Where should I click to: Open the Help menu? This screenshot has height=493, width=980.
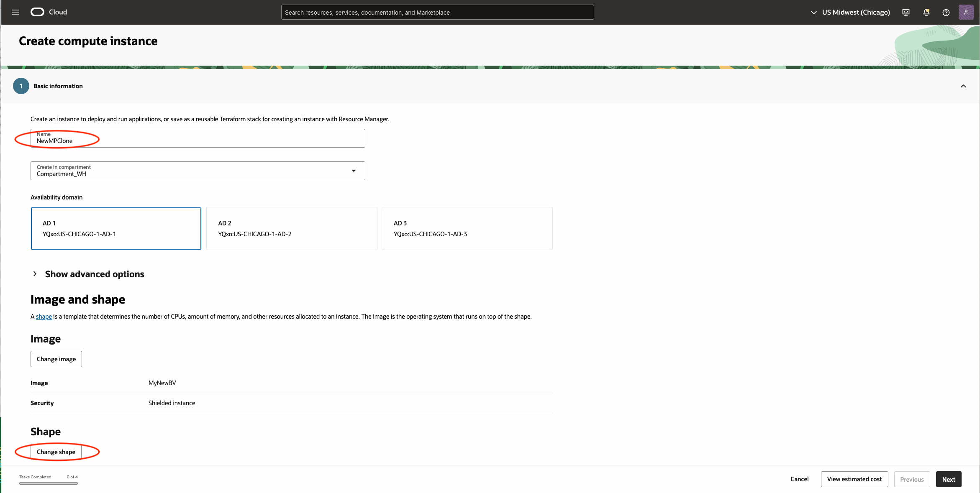coord(946,12)
